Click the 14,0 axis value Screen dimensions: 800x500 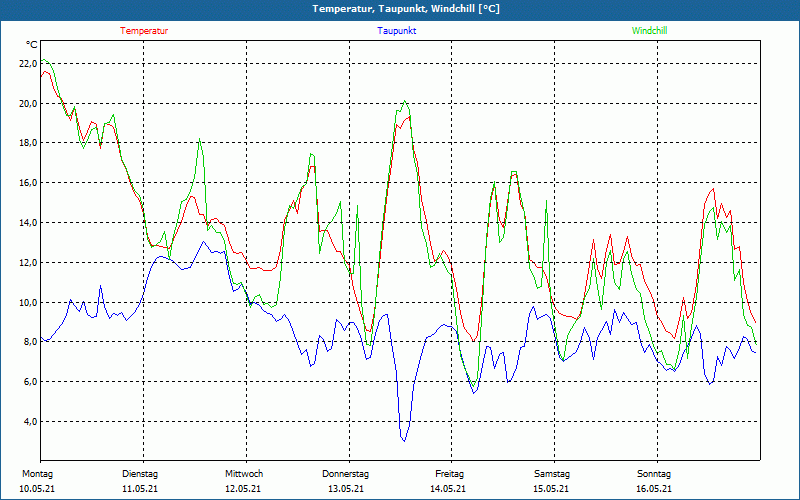click(x=28, y=222)
